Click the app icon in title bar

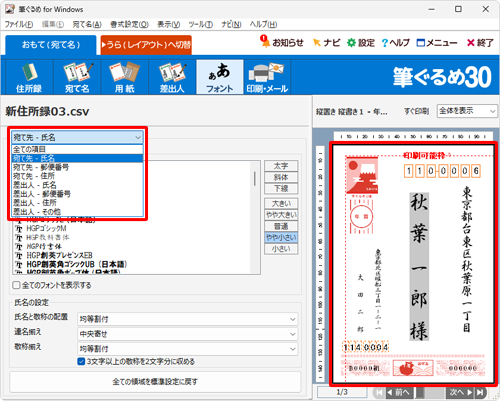[x=10, y=9]
